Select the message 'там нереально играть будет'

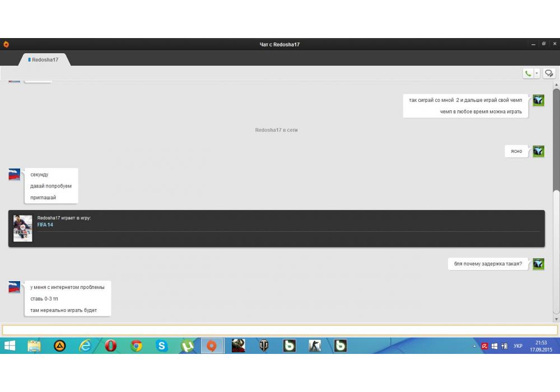(x=64, y=310)
